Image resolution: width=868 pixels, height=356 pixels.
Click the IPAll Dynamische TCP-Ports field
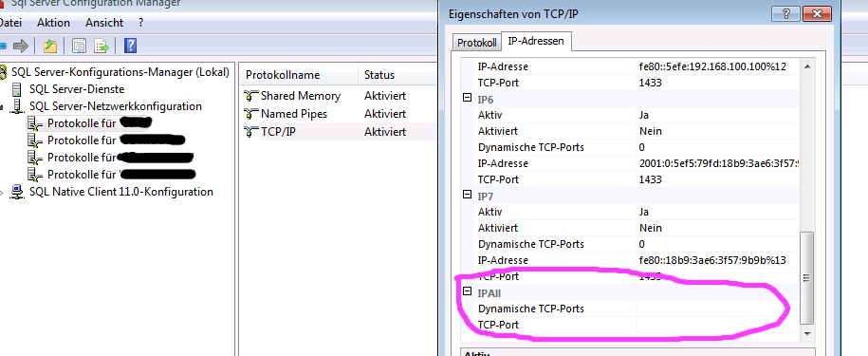(x=718, y=309)
